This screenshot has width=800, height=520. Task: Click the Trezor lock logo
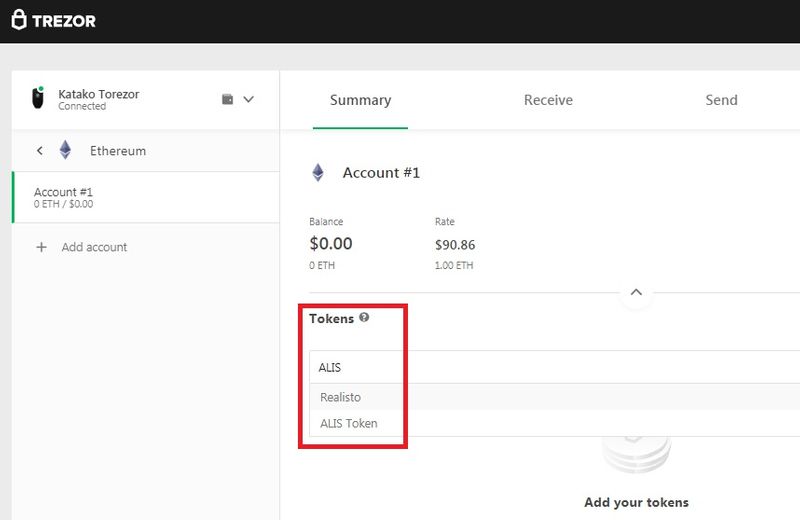pyautogui.click(x=19, y=21)
